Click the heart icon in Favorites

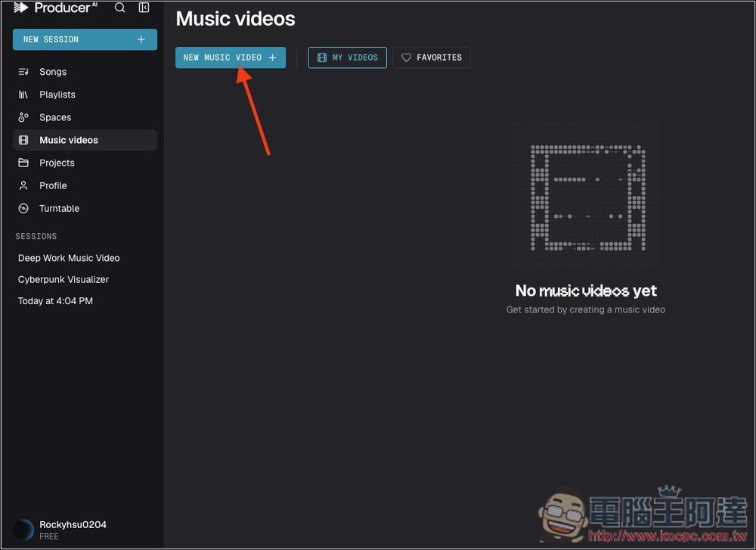[x=407, y=57]
